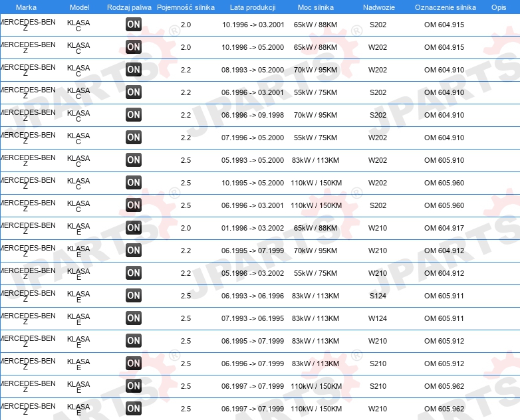Click the ON icon in 06.1995 -> 07.1999 OM 604.912 row
This screenshot has width=520, height=420.
pos(134,251)
